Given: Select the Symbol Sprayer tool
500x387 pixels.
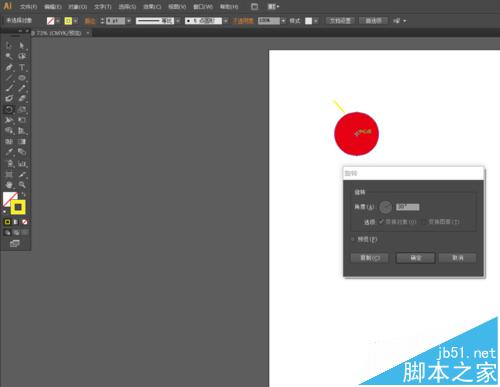Looking at the screenshot, I should [x=9, y=163].
